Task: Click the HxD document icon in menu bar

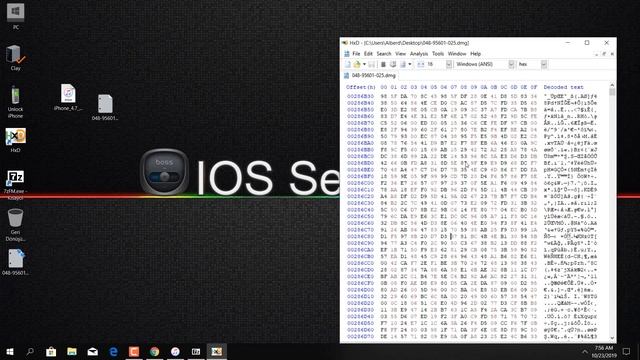Action: pyautogui.click(x=347, y=54)
